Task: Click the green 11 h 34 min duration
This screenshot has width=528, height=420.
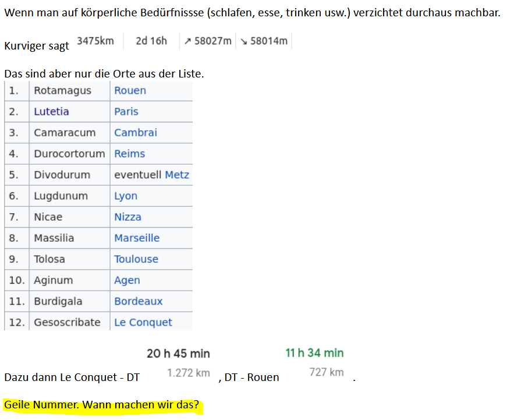Action: pyautogui.click(x=314, y=353)
